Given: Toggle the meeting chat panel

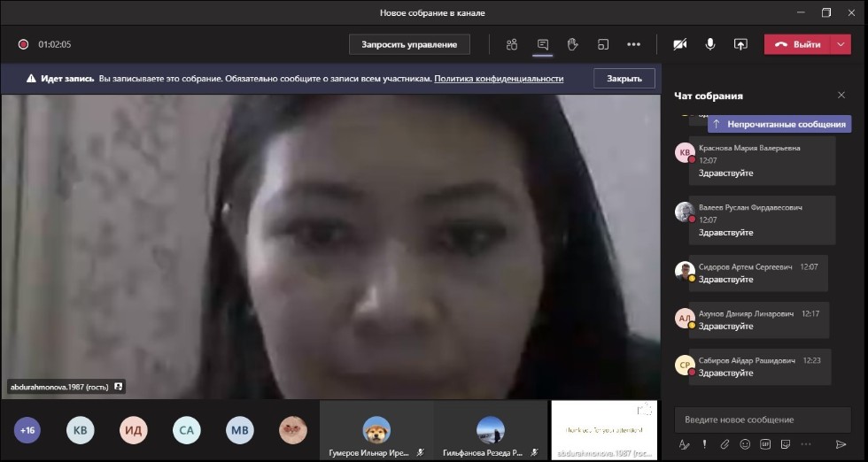Looking at the screenshot, I should [543, 44].
